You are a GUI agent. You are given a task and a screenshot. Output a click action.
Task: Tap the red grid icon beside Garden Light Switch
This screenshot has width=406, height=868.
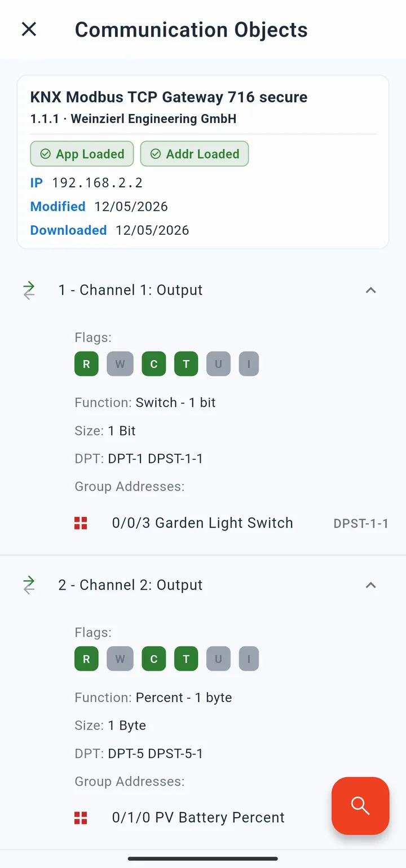[81, 523]
